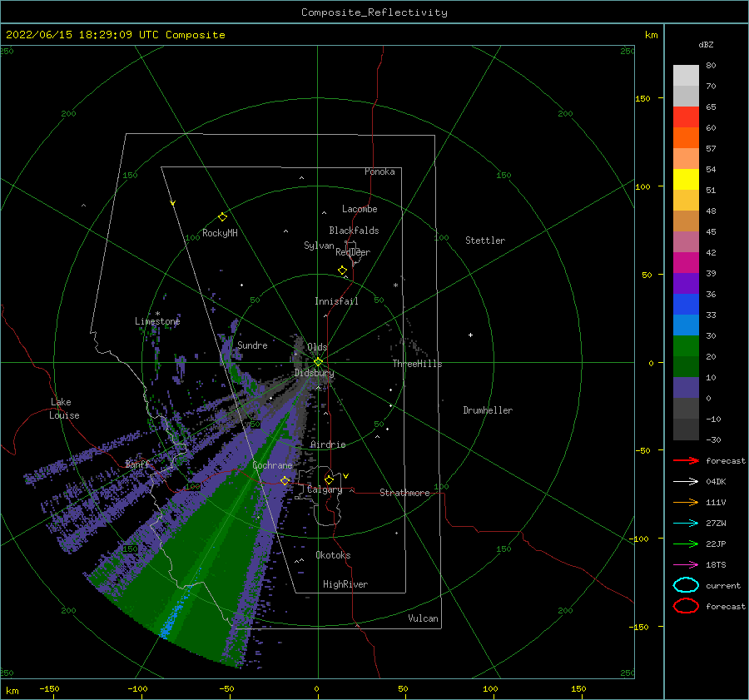The width and height of the screenshot is (749, 700).
Task: Select the magenta 18TS arrow icon
Action: click(686, 565)
